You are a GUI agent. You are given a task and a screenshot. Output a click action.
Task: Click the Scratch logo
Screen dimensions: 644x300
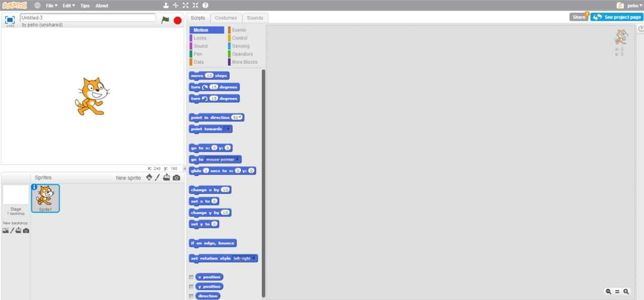pyautogui.click(x=15, y=6)
